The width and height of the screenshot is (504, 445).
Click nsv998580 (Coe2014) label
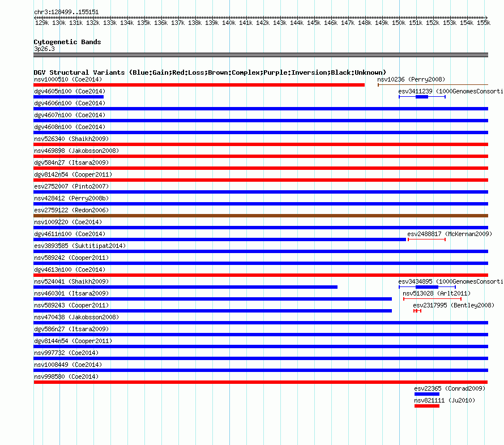(x=66, y=376)
